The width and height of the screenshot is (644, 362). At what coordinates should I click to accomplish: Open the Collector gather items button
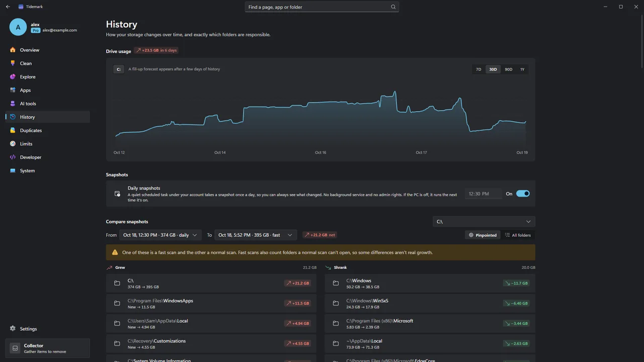coord(48,348)
